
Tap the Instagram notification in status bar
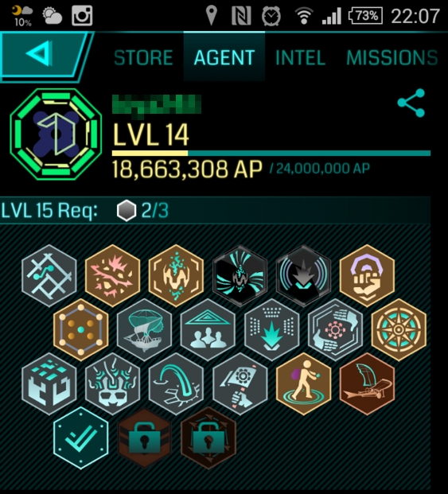pyautogui.click(x=82, y=15)
